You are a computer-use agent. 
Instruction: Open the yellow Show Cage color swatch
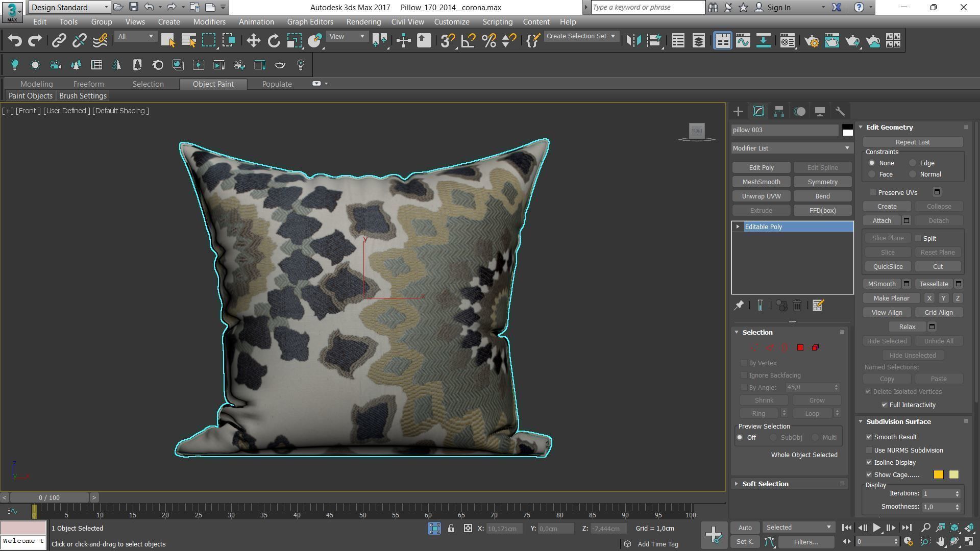click(x=953, y=475)
